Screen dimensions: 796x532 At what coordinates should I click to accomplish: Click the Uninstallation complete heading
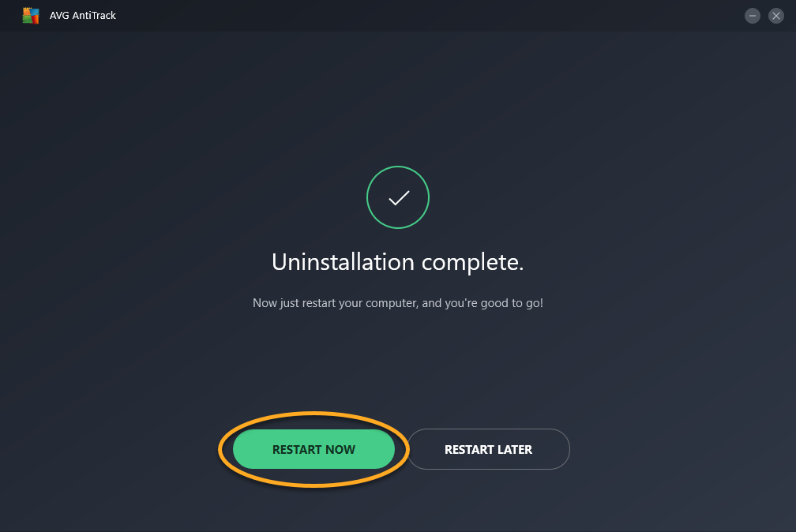398,262
